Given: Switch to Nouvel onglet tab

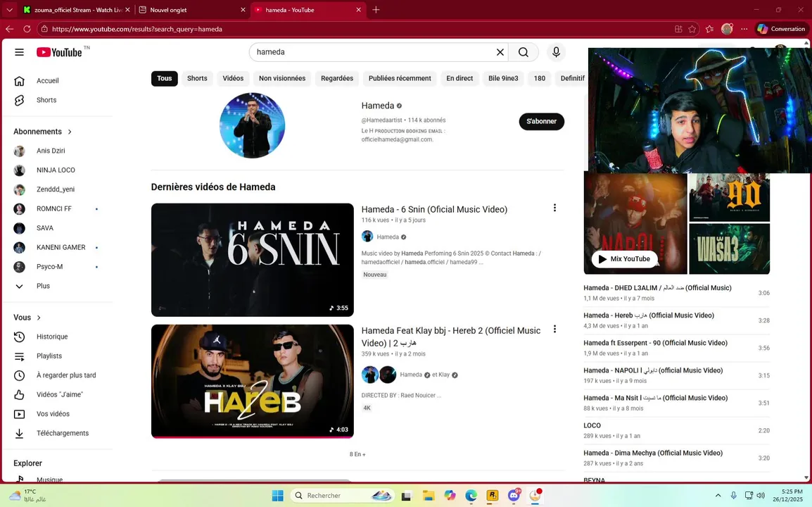Looking at the screenshot, I should coord(192,10).
